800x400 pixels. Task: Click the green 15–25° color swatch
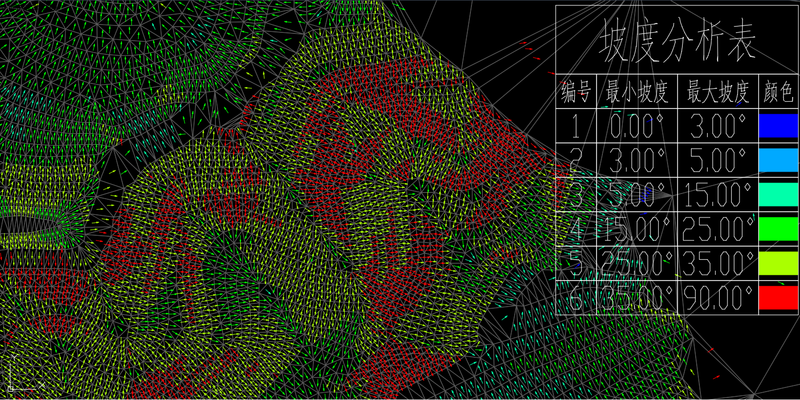coord(777,229)
